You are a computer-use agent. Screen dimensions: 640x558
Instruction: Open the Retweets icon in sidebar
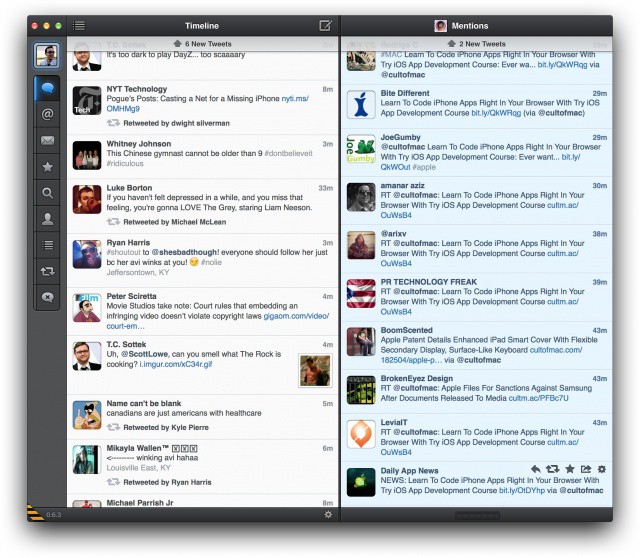[47, 270]
